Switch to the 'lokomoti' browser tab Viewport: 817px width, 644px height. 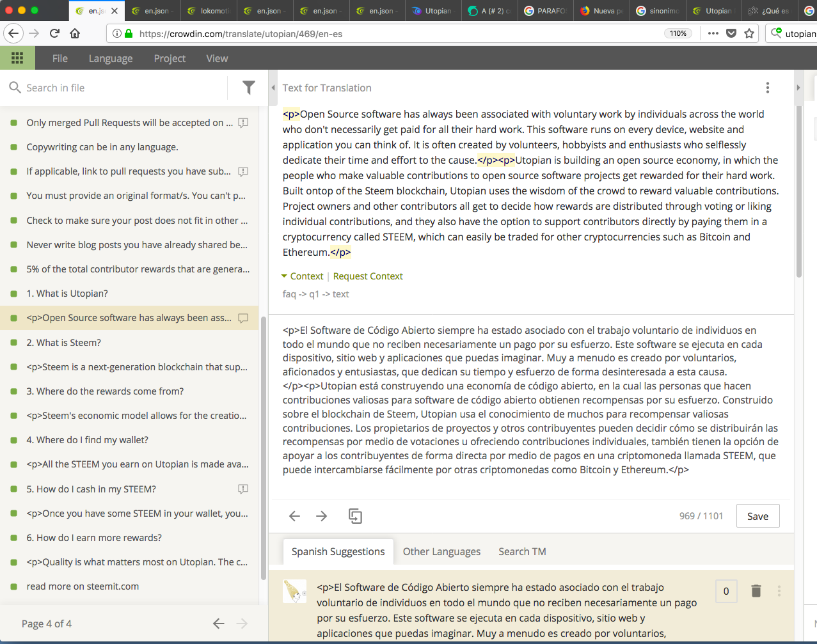pos(209,11)
